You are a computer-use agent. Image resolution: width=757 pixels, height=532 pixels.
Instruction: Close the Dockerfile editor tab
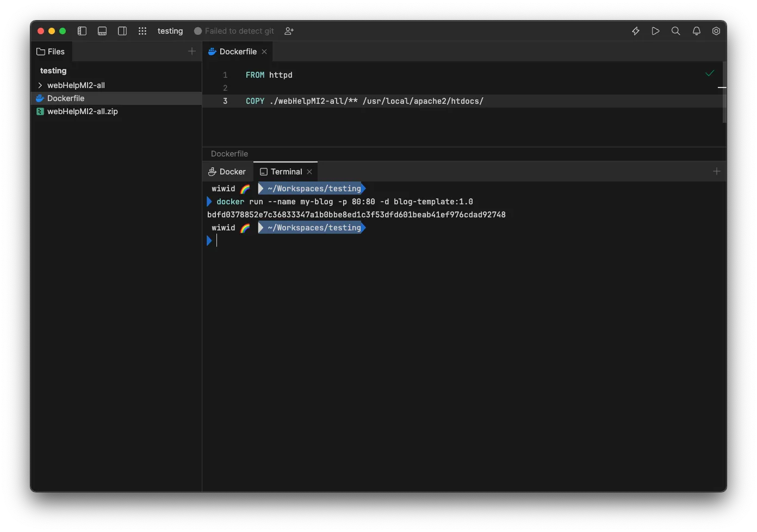tap(264, 52)
